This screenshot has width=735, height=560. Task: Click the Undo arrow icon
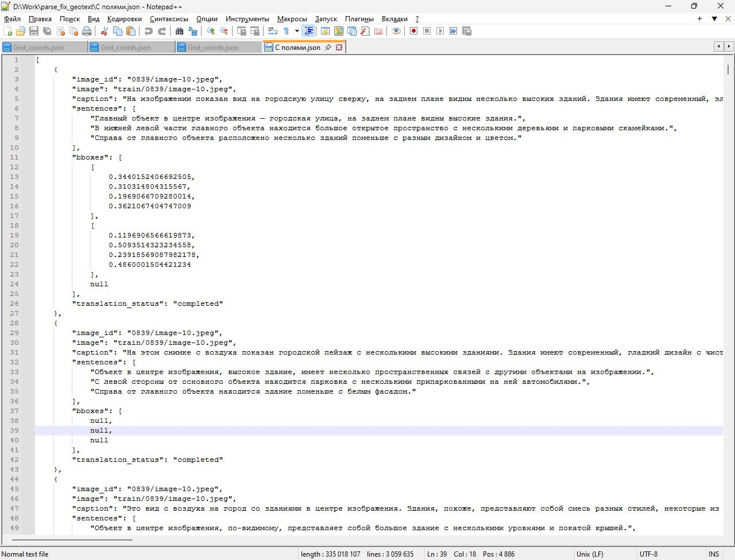tap(149, 31)
